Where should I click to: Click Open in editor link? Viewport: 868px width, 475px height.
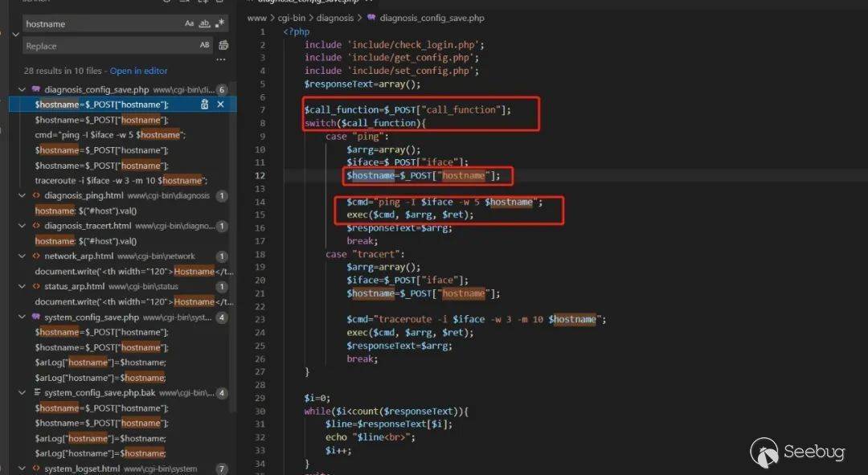pos(138,71)
